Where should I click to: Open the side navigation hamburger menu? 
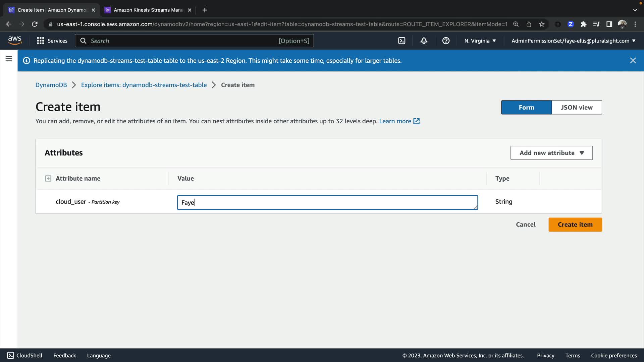coord(9,59)
